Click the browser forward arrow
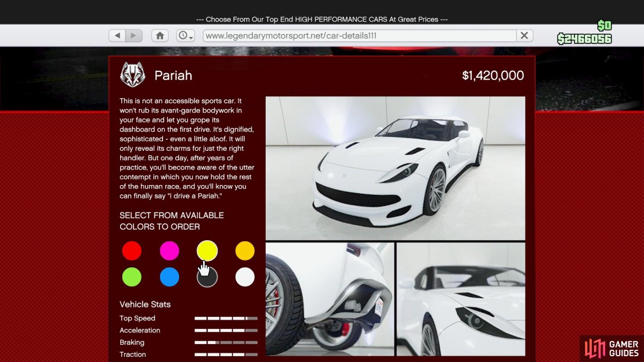 click(134, 36)
